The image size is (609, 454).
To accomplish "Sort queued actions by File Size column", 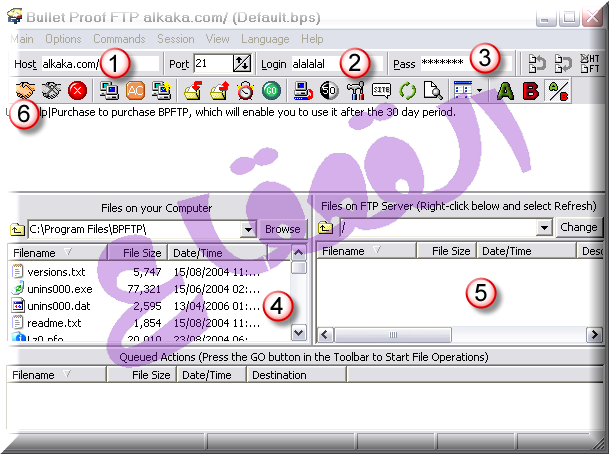I will tap(141, 375).
